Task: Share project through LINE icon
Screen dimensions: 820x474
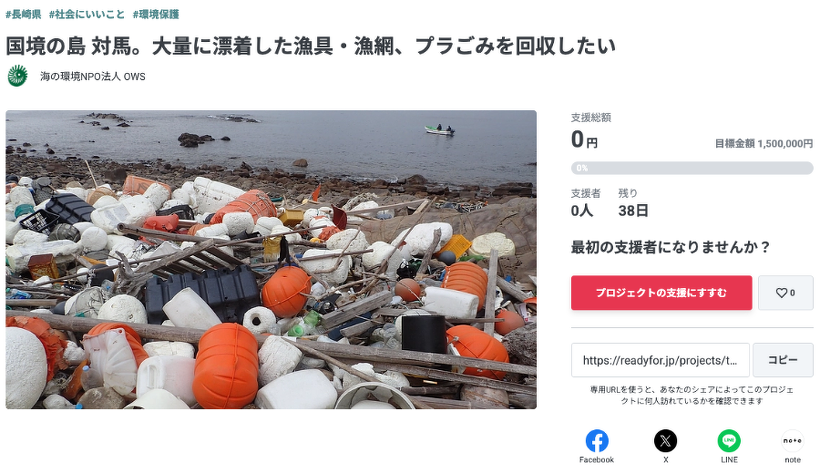Action: click(x=729, y=441)
